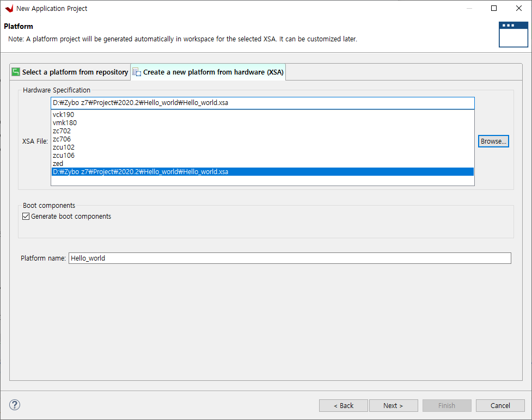Click the Platform name input field
The image size is (532, 420).
[290, 258]
